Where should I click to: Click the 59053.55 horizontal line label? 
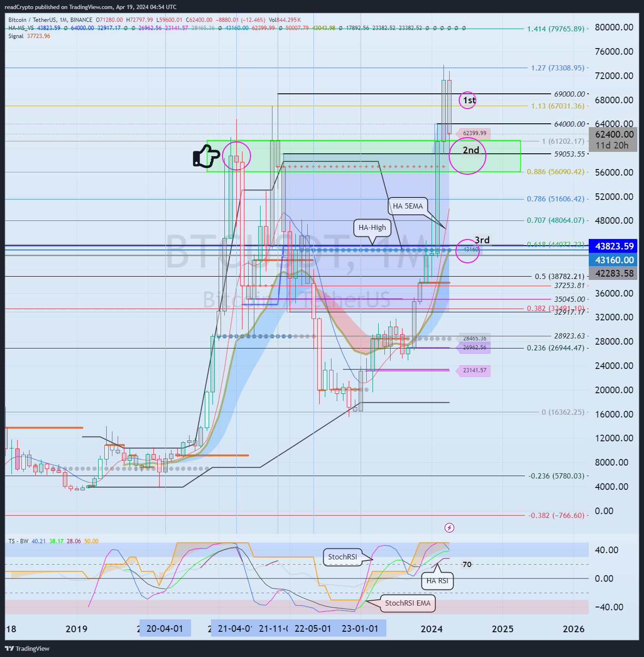coord(569,154)
